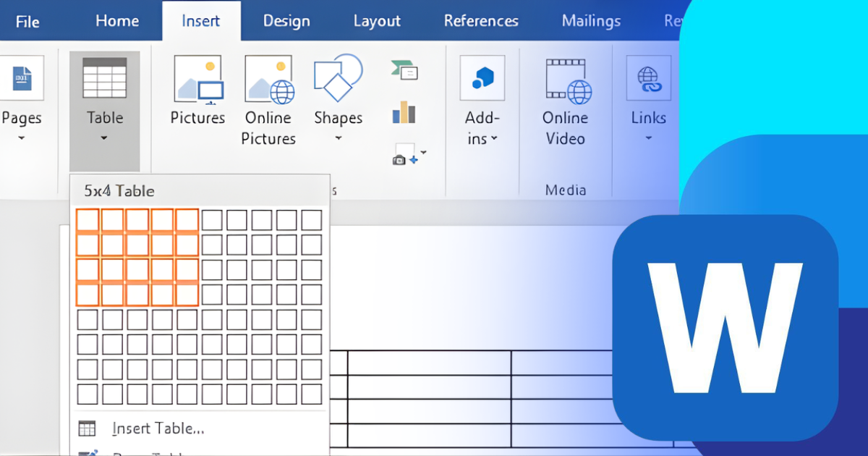Viewport: 868px width, 456px height.
Task: Click the Online Pictures icon
Action: tap(269, 78)
